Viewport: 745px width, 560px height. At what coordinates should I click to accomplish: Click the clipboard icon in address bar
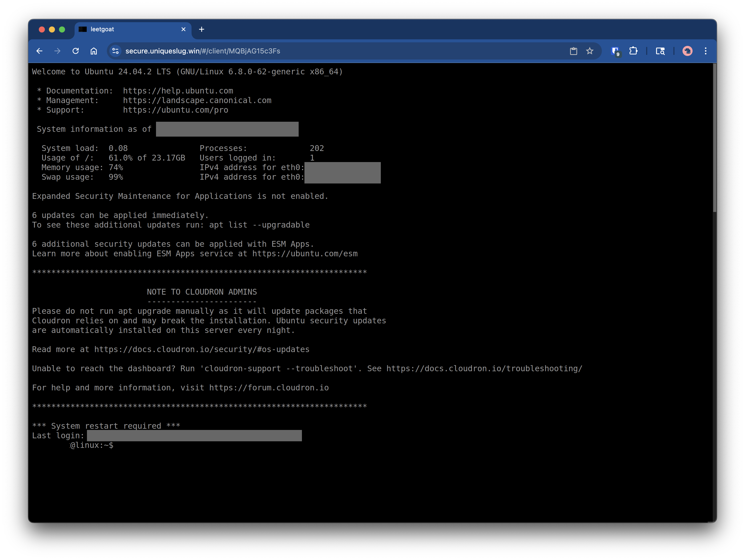pos(573,51)
